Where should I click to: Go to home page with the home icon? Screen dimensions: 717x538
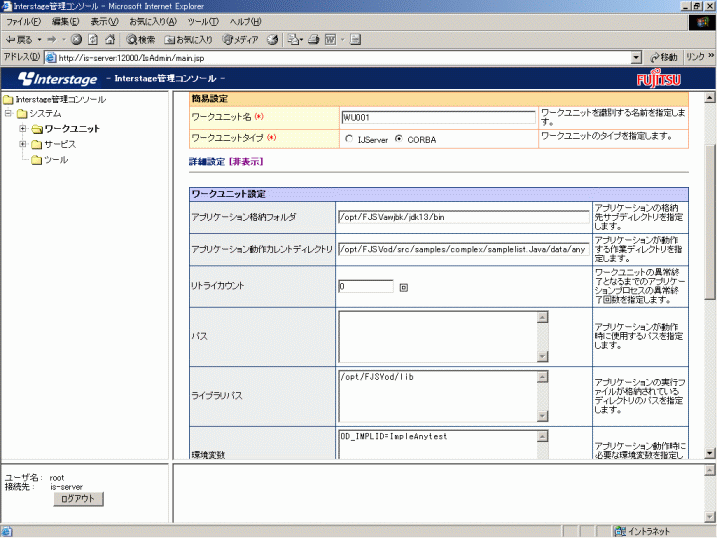(110, 40)
